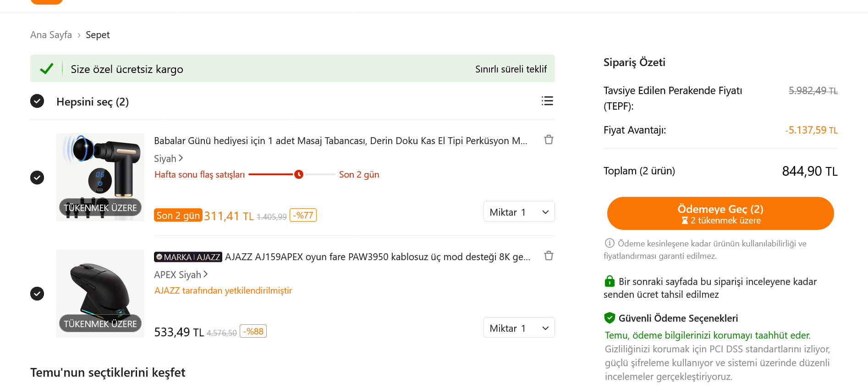Image resolution: width=868 pixels, height=390 pixels.
Task: Click the MARKA AJAZZ brand badge
Action: click(x=188, y=257)
